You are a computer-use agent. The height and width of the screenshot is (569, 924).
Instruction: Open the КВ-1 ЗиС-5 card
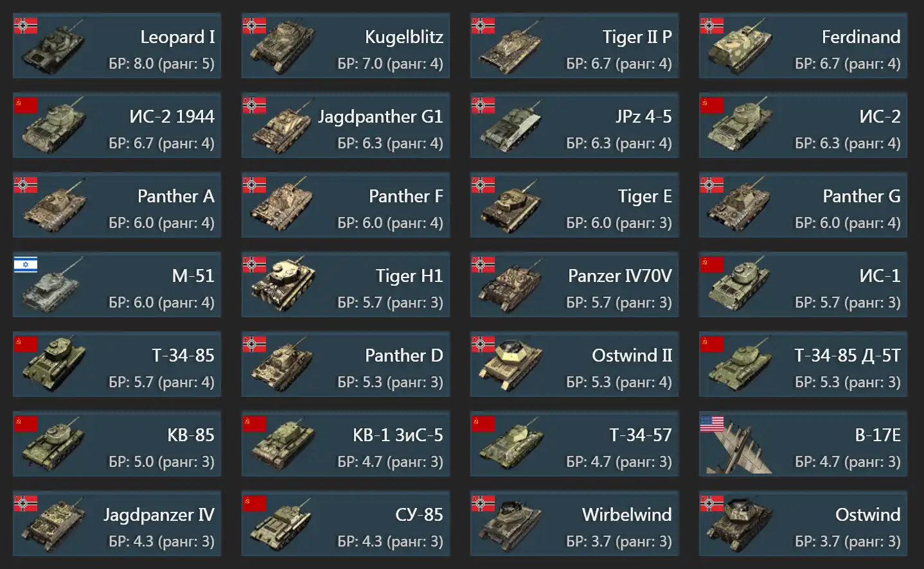[346, 444]
